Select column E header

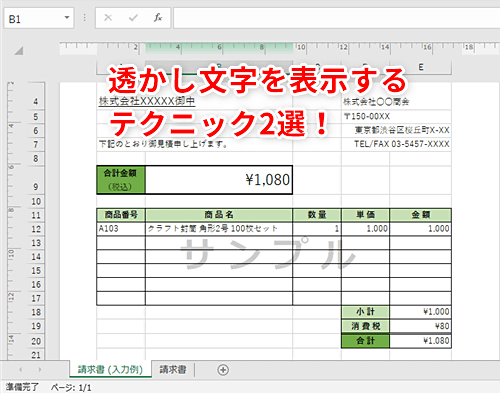421,67
